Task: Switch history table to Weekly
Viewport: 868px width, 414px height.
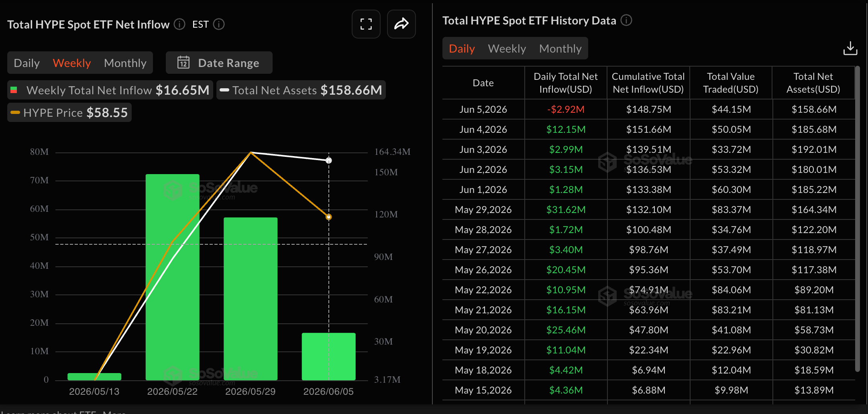Action: tap(507, 49)
